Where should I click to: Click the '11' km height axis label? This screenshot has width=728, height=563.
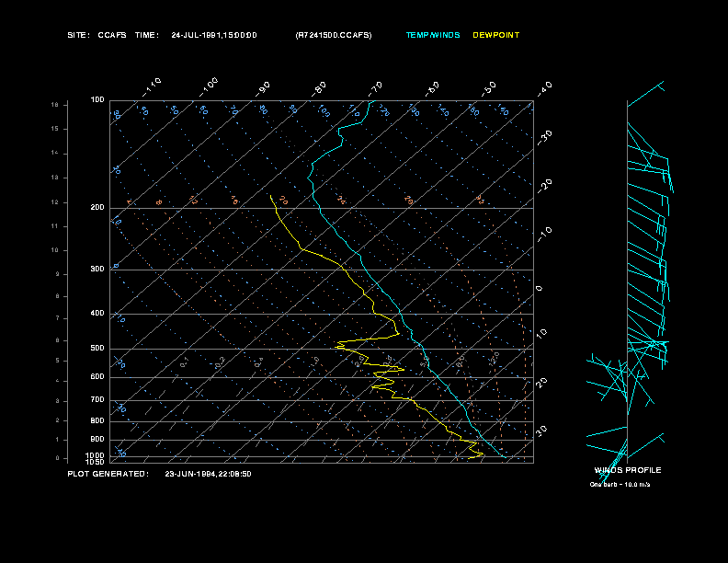pos(55,226)
